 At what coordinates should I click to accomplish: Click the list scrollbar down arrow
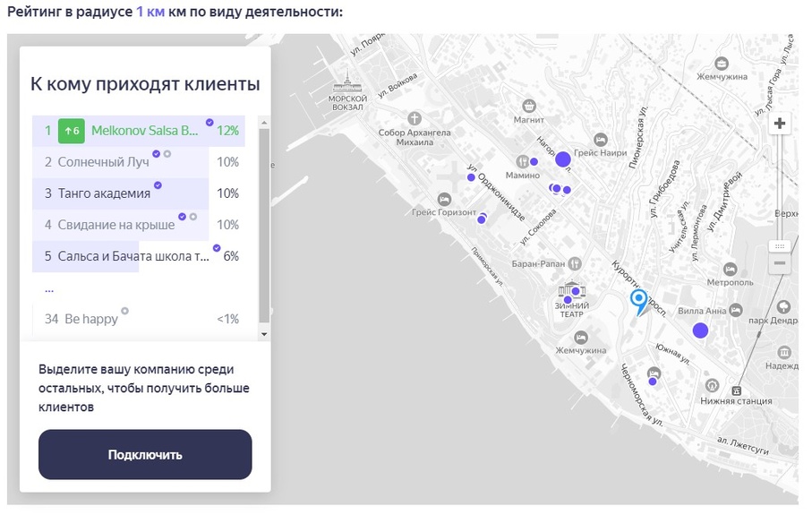[264, 334]
